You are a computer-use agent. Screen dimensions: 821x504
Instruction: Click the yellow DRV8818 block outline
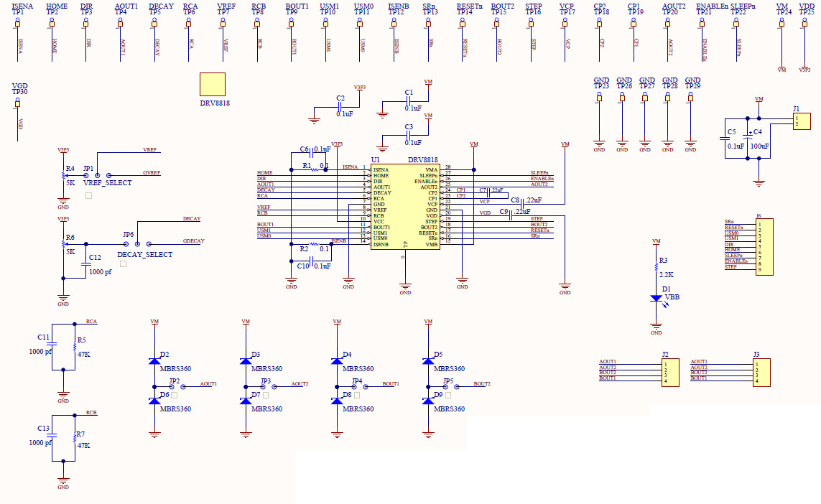(x=212, y=84)
